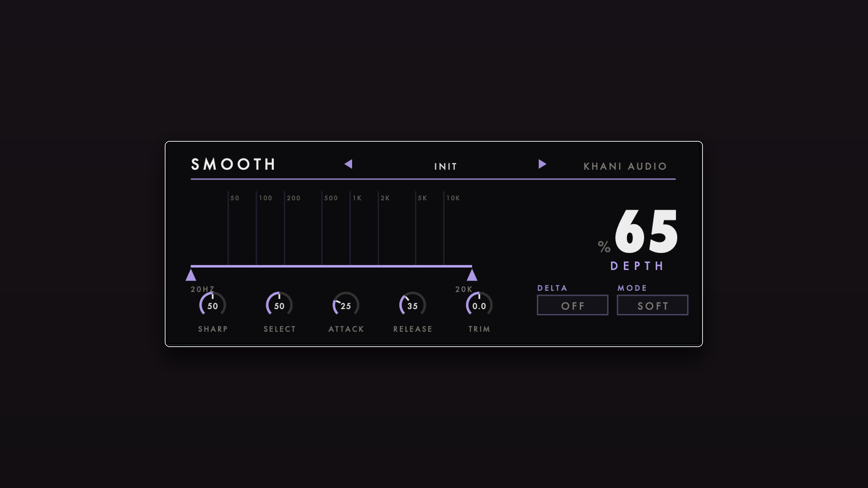Open the INIT preset name menu
Image resolution: width=868 pixels, height=488 pixels.
[446, 166]
